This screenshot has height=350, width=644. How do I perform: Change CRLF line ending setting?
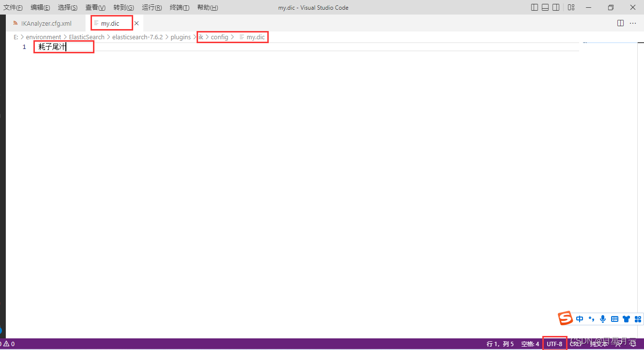coord(576,344)
